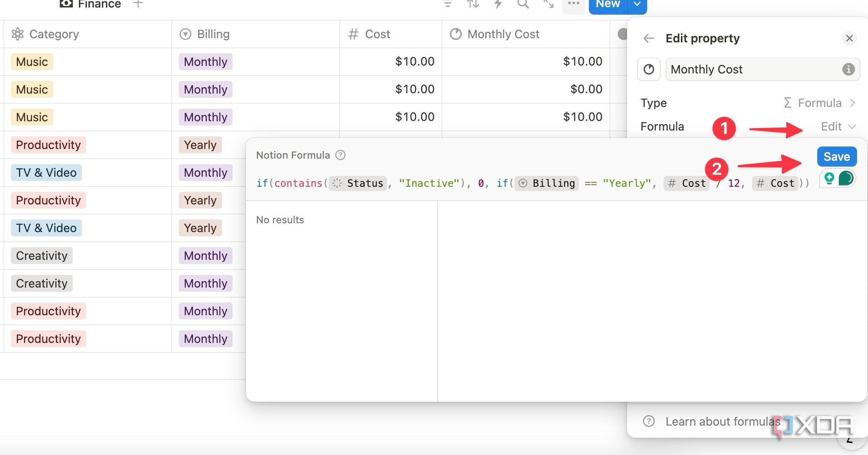Save the Monthly Cost formula
This screenshot has width=868, height=455.
(x=837, y=156)
